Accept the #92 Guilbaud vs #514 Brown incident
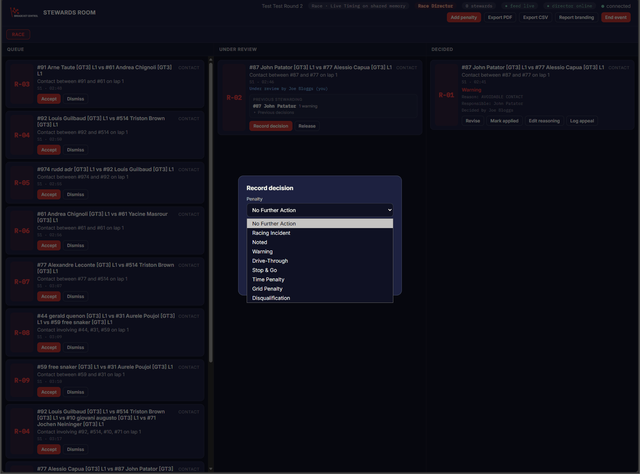Image resolution: width=640 pixels, height=474 pixels. point(49,150)
